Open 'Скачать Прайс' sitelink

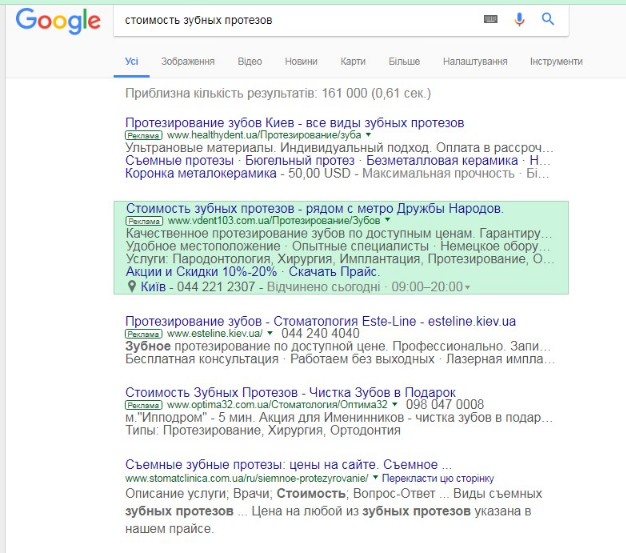334,272
